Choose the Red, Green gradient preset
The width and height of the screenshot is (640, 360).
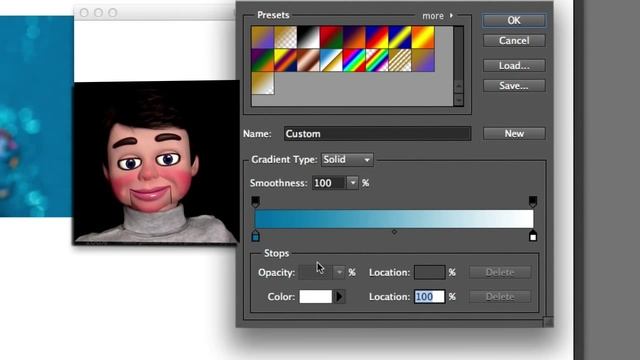point(331,38)
